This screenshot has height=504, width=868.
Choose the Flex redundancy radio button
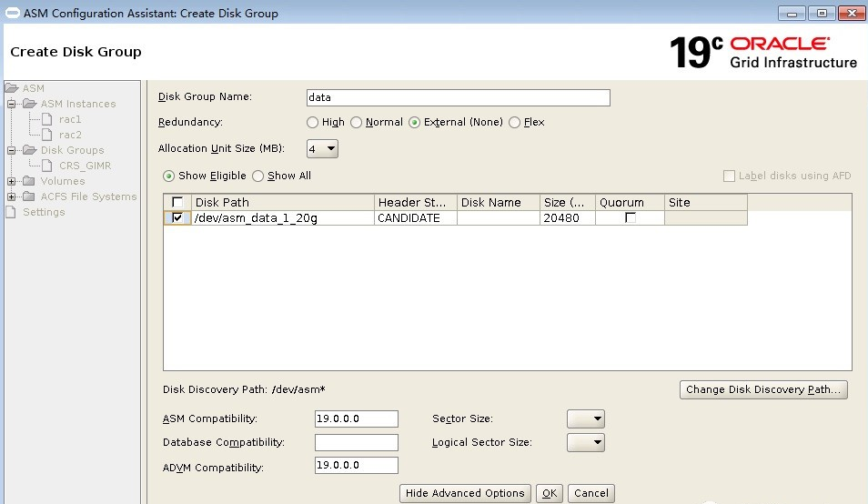click(x=515, y=122)
